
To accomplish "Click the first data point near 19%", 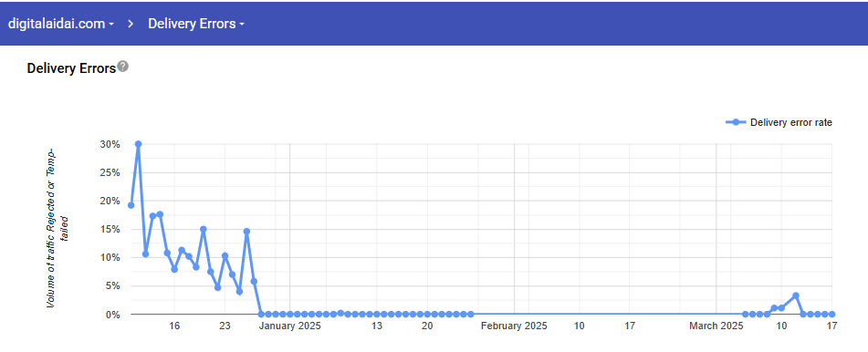I will click(131, 205).
